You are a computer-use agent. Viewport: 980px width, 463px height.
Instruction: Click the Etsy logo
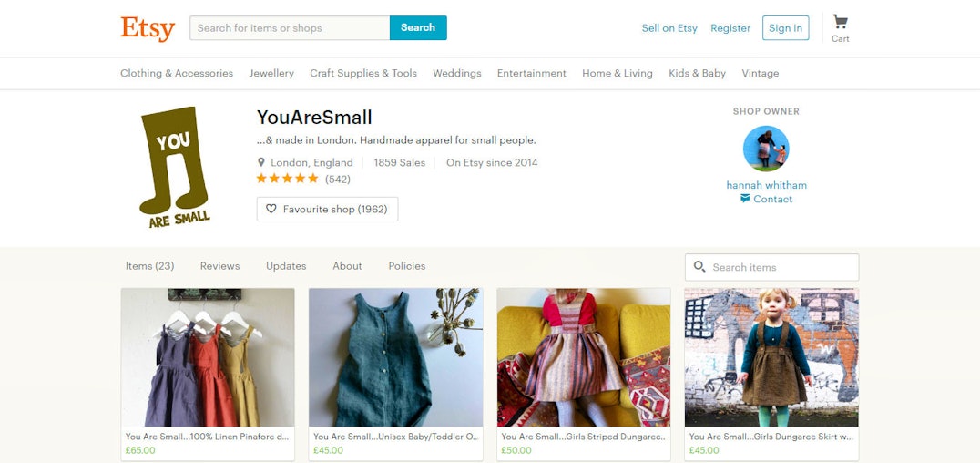click(148, 29)
